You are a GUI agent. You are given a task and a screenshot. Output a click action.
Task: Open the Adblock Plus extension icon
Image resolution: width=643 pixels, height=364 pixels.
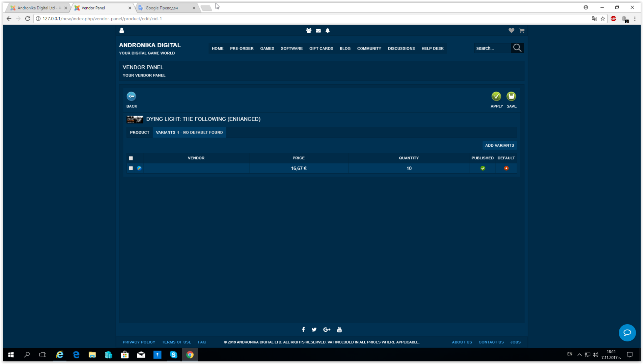coord(614,19)
